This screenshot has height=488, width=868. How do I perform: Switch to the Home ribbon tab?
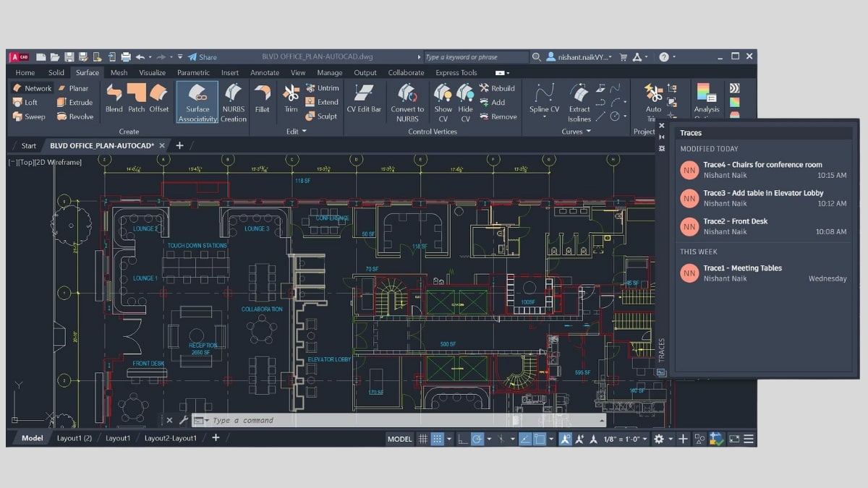(25, 72)
